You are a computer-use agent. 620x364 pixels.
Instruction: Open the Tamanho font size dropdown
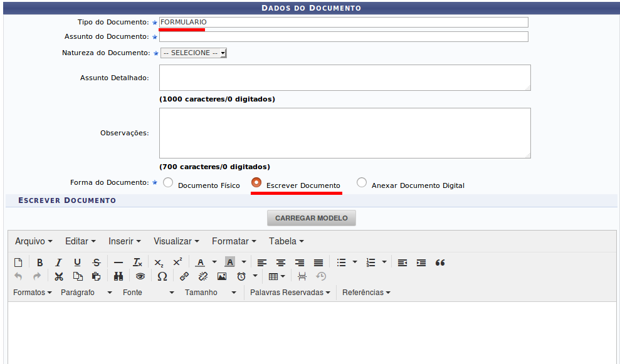pyautogui.click(x=211, y=293)
